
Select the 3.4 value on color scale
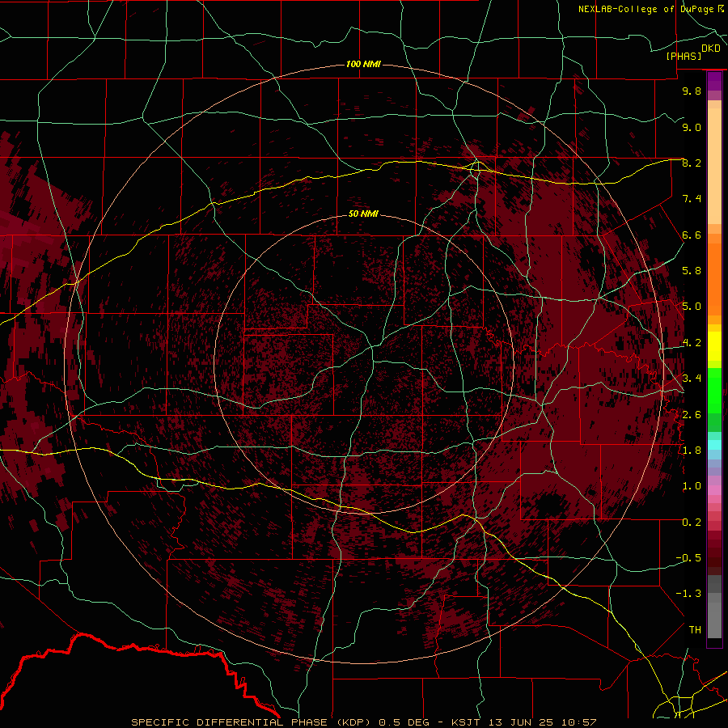[x=692, y=379]
